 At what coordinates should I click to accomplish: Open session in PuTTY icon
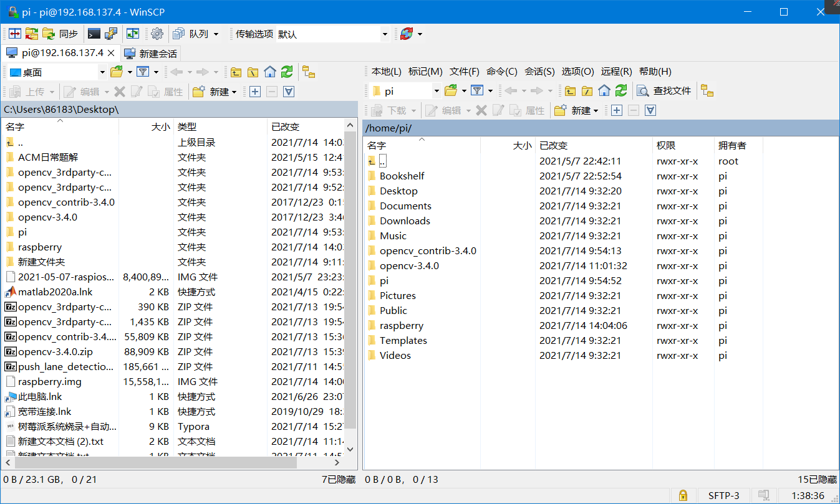point(111,34)
